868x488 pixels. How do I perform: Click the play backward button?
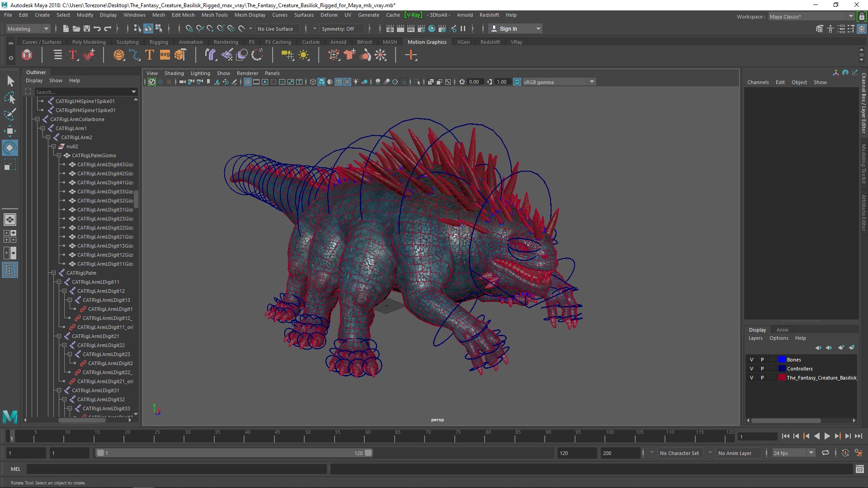click(x=816, y=436)
